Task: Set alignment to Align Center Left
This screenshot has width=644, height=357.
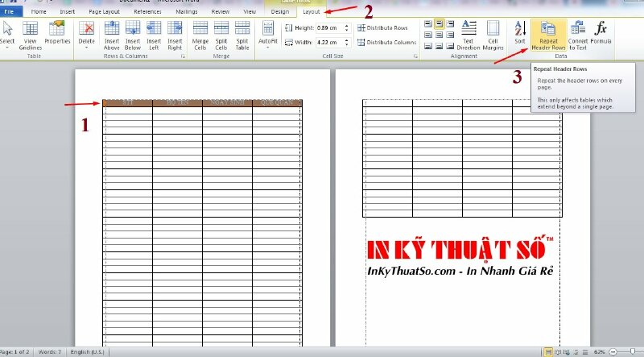Action: click(x=428, y=35)
